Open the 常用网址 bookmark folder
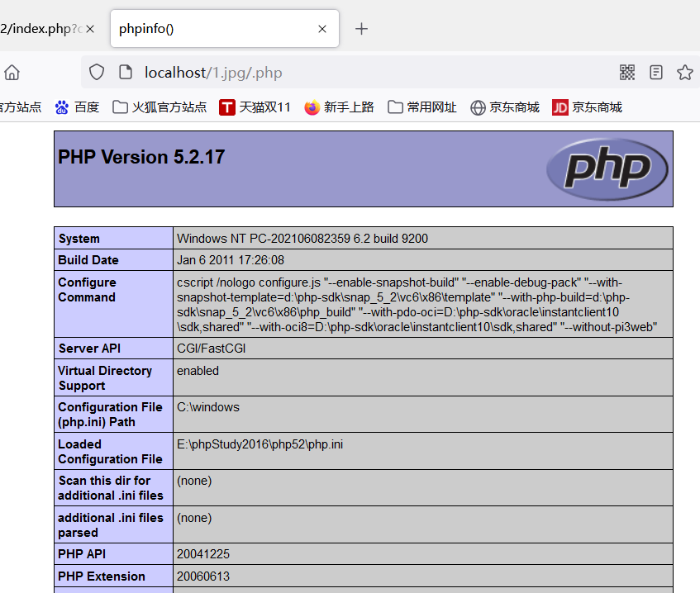700x593 pixels. [x=421, y=107]
